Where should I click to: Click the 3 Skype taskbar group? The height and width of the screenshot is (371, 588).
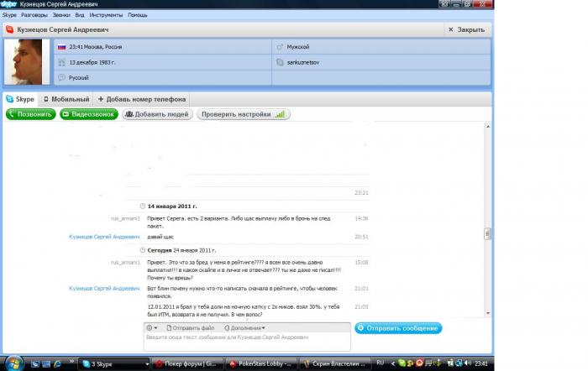tap(113, 364)
